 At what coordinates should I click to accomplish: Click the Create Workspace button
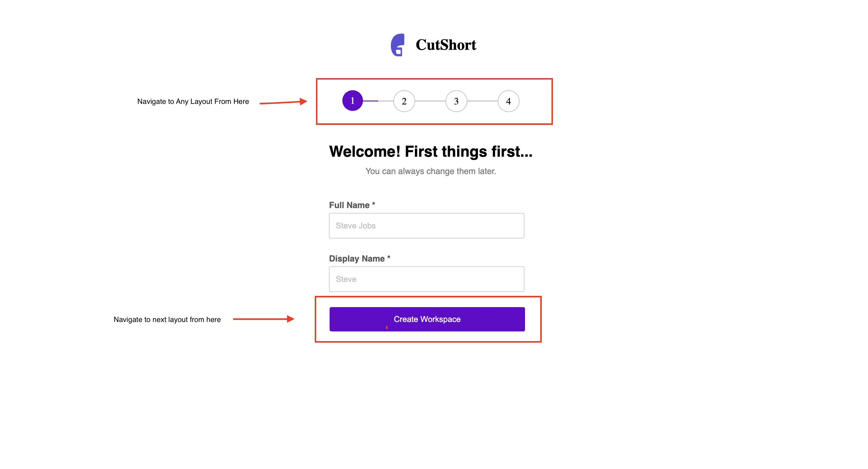(427, 319)
